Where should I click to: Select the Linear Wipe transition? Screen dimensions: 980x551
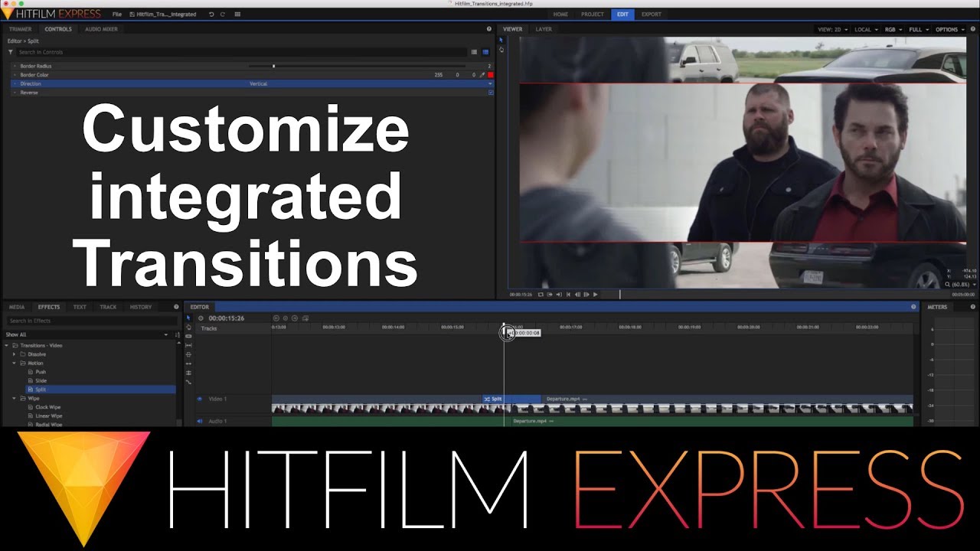(x=49, y=416)
